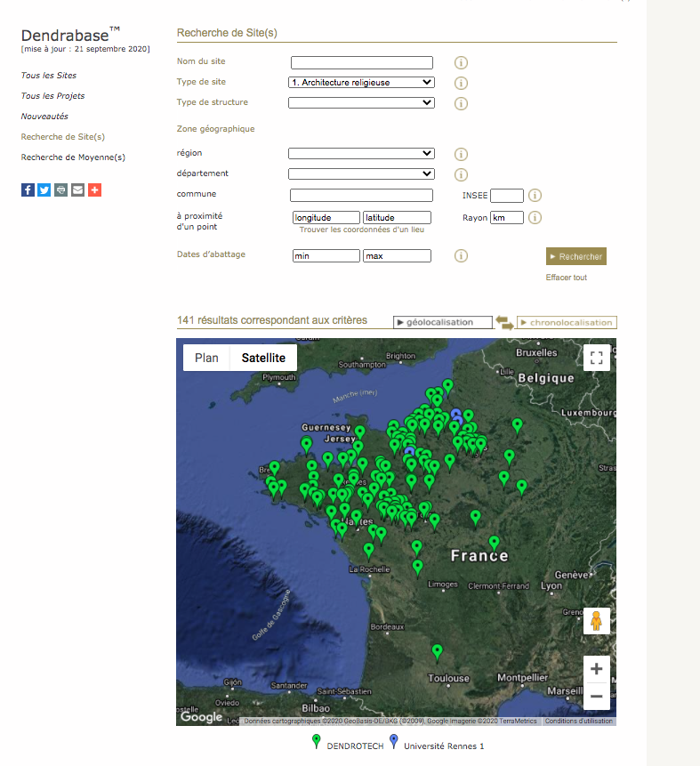700x766 pixels.
Task: Share the page on Facebook
Action: click(x=28, y=190)
